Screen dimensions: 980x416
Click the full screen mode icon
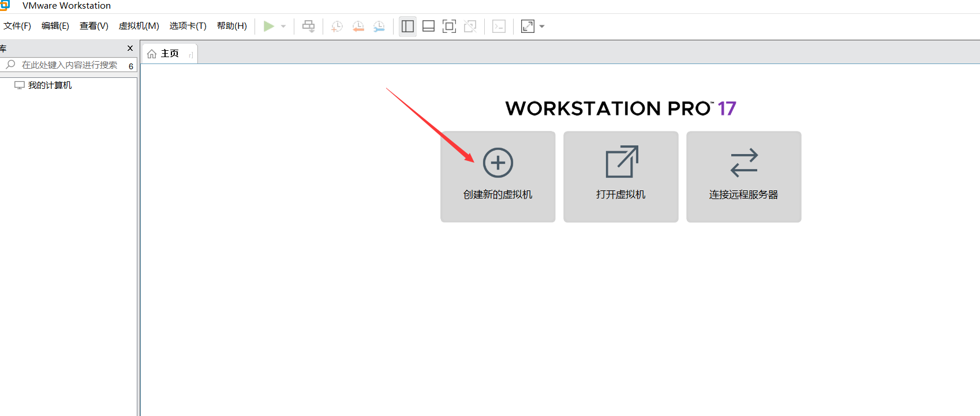[449, 26]
